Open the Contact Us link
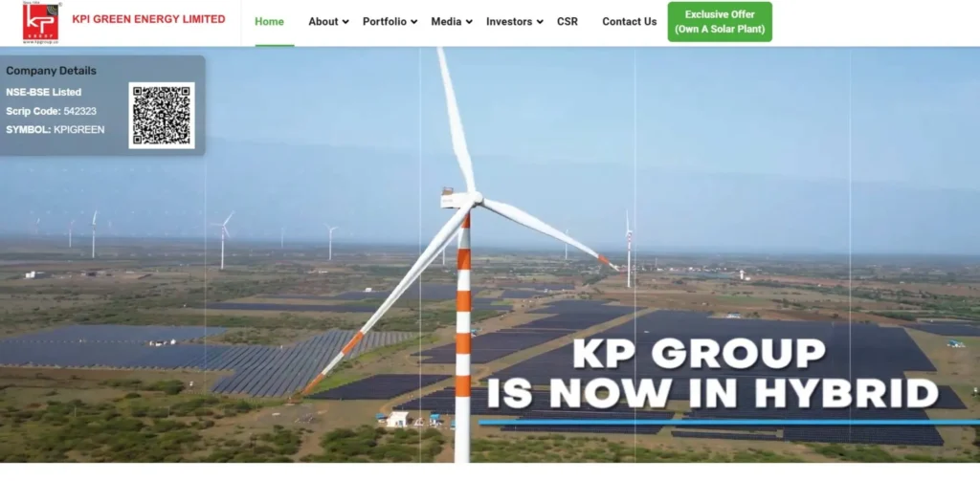 tap(629, 22)
